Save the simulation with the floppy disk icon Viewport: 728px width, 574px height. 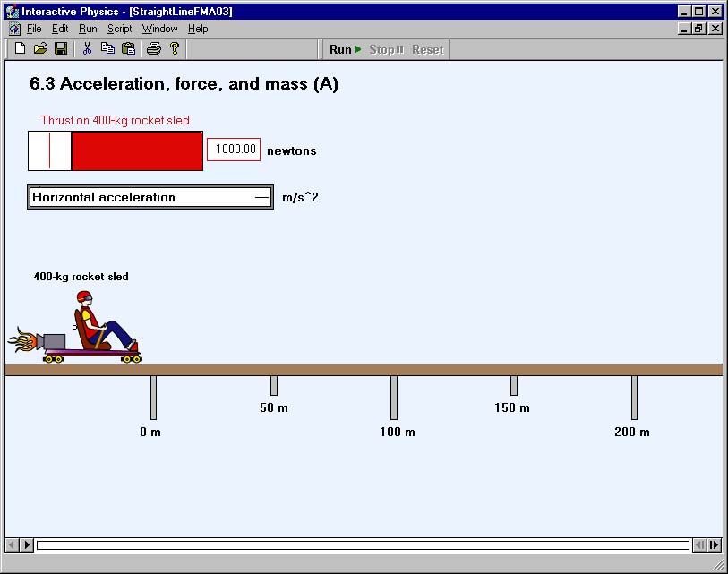tap(61, 48)
